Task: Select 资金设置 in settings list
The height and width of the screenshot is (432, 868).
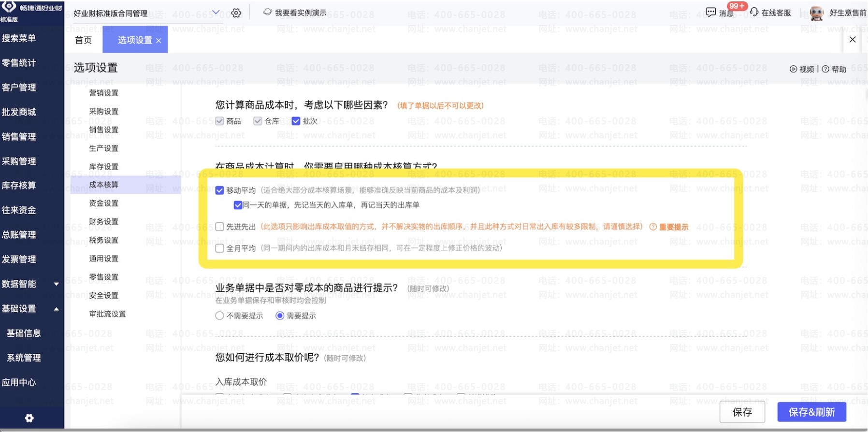Action: coord(103,203)
